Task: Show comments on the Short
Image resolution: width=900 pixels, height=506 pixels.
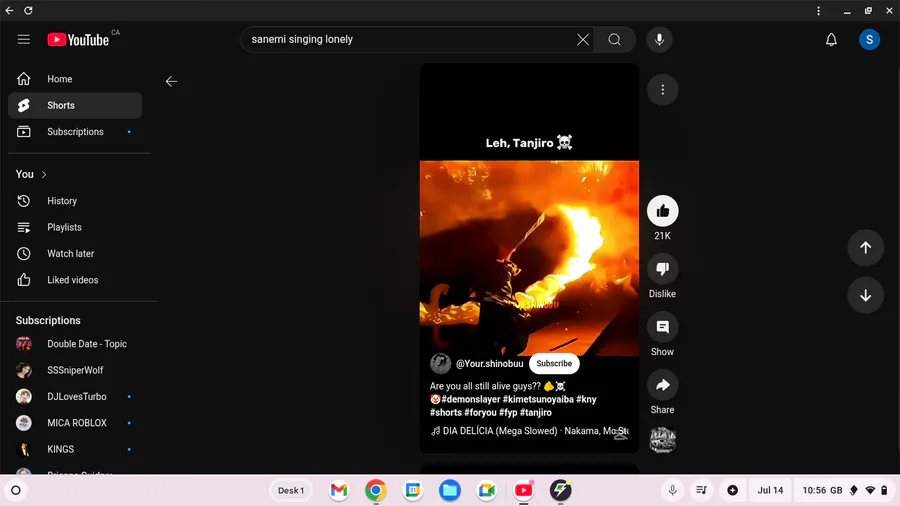Action: click(x=662, y=327)
